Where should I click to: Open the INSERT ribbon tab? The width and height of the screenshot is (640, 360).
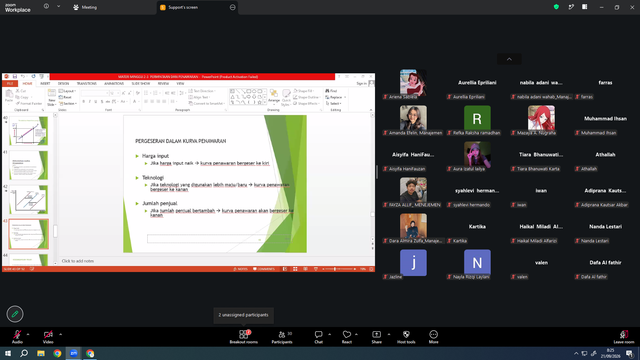(x=45, y=83)
